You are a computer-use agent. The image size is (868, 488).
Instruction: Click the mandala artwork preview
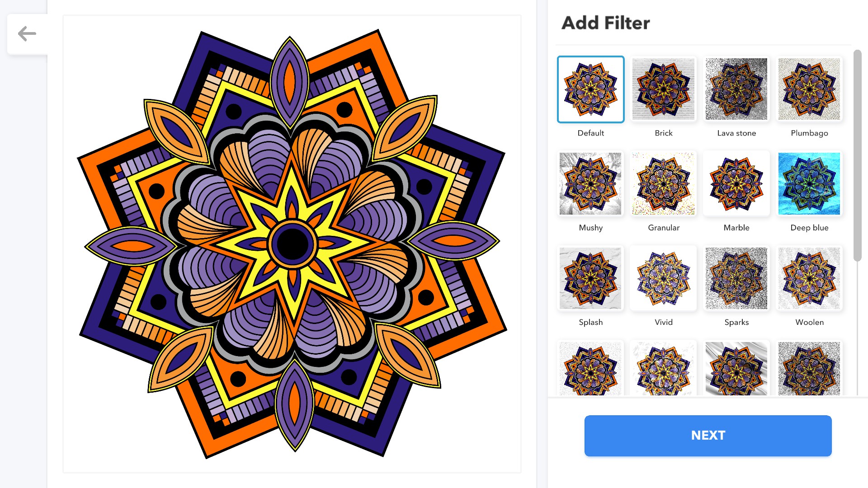coord(292,244)
